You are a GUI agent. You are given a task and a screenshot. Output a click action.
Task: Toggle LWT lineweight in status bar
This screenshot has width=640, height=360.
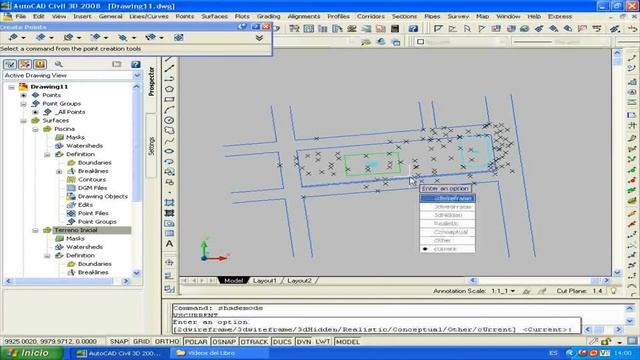coord(322,341)
